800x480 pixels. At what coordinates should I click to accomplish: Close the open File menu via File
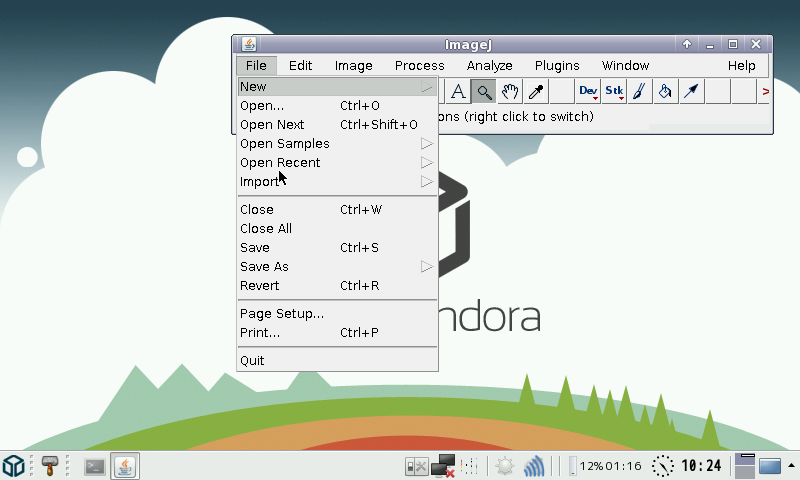click(256, 66)
